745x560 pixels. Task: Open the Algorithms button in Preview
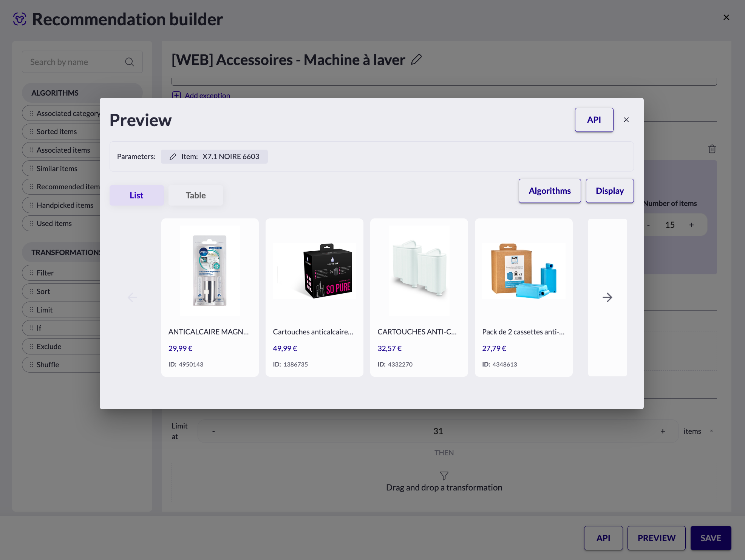coord(550,191)
